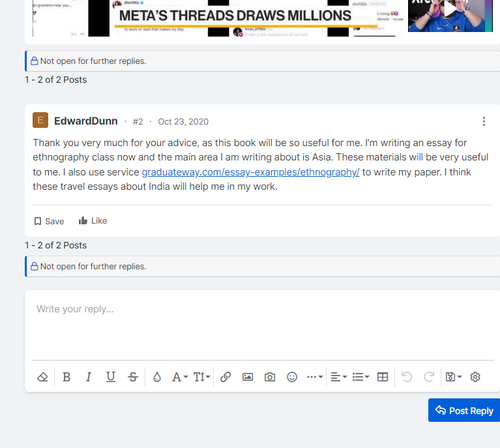The width and height of the screenshot is (500, 448).
Task: Open the Meta's Threads Draws Millions banner
Action: point(235,16)
